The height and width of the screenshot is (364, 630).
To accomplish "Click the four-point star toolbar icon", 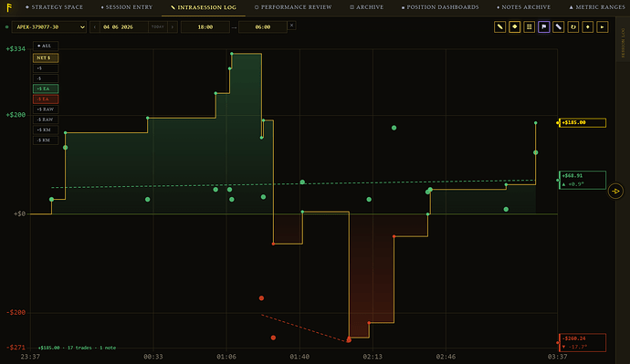I will pyautogui.click(x=587, y=26).
